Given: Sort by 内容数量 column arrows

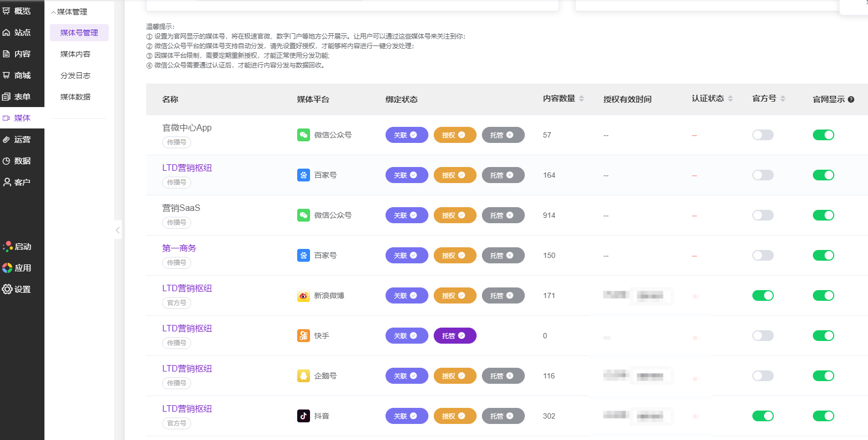Looking at the screenshot, I should tap(582, 98).
